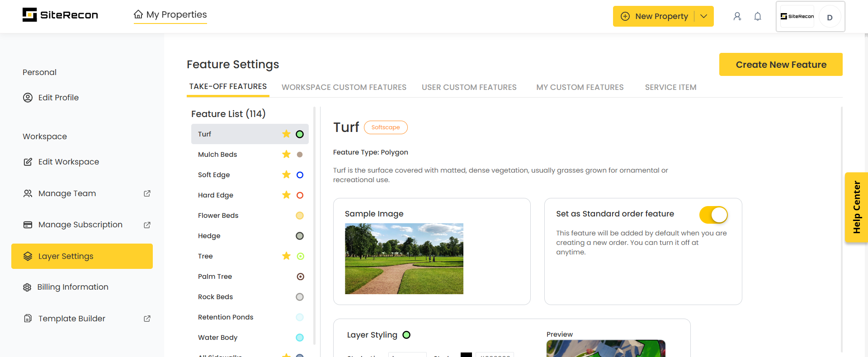Select Water Body in the feature list
The width and height of the screenshot is (868, 357).
(x=250, y=338)
